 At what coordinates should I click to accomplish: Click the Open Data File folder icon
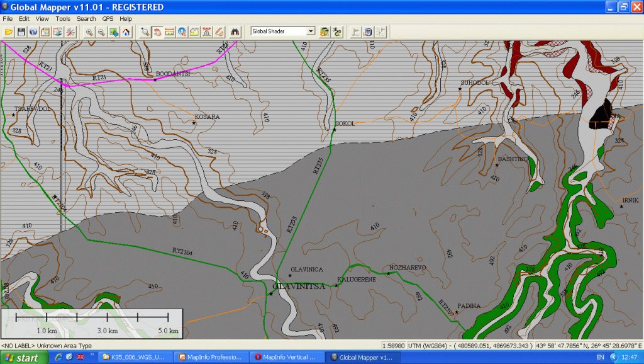pos(9,31)
